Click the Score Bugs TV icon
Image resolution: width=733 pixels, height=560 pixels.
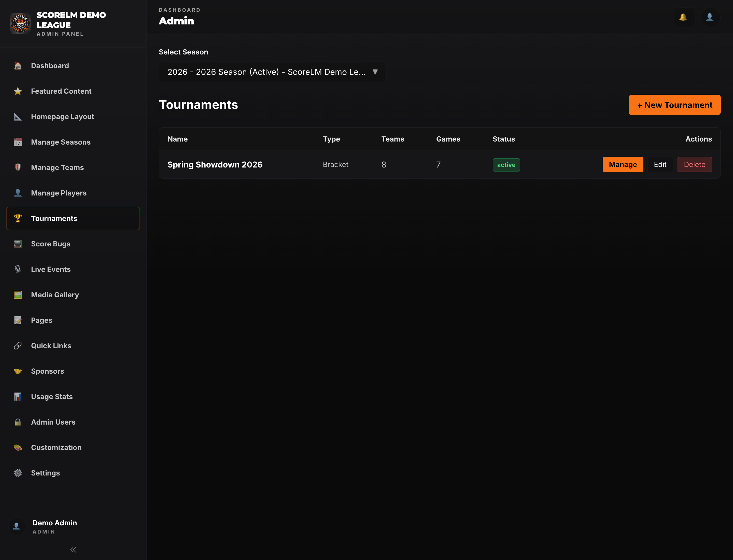pyautogui.click(x=18, y=244)
